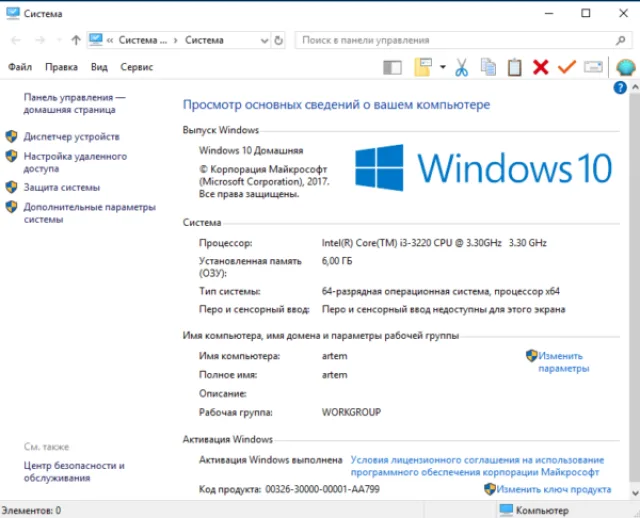Click Компьютер in the status bar
Image resolution: width=640 pixels, height=518 pixels.
(x=534, y=510)
